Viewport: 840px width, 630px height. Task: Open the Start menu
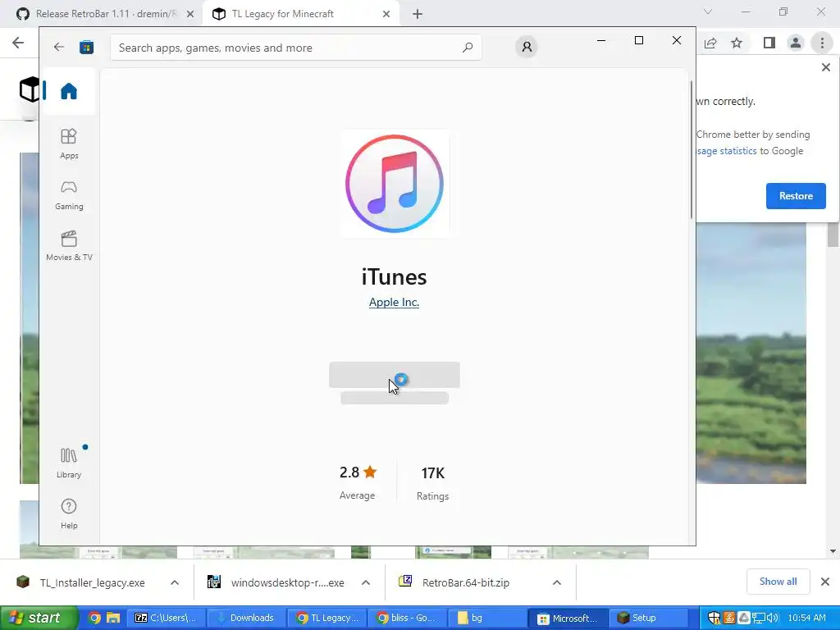pyautogui.click(x=38, y=618)
